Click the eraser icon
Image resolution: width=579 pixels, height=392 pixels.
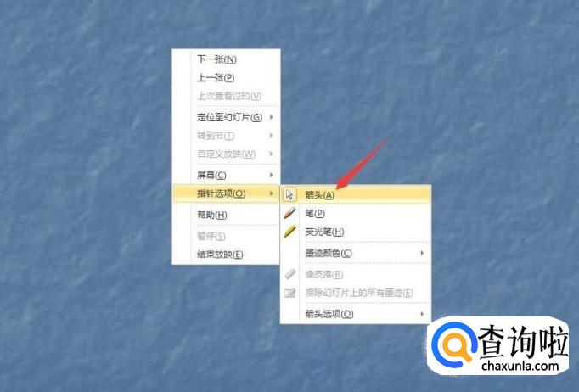(x=289, y=274)
